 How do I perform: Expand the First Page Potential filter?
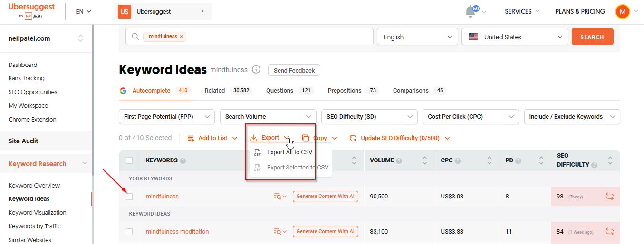(166, 116)
